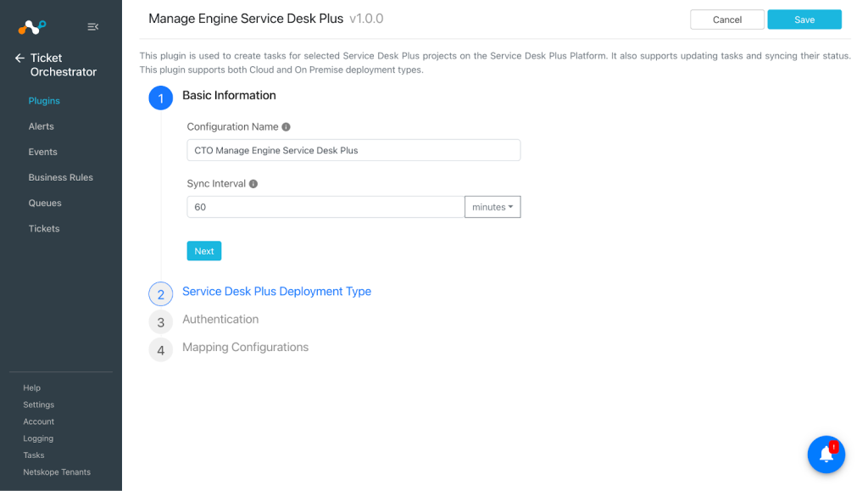Open the minutes unit dropdown
The width and height of the screenshot is (868, 491).
492,207
